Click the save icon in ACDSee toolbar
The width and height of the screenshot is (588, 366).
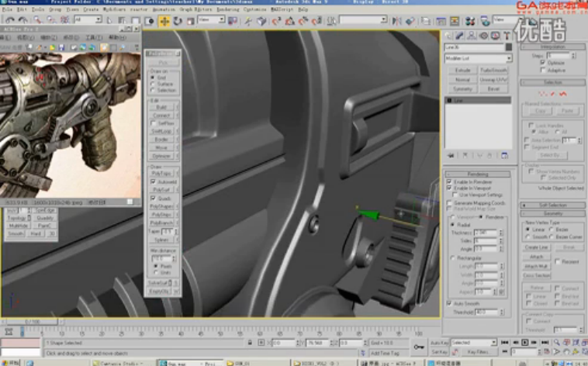point(61,47)
